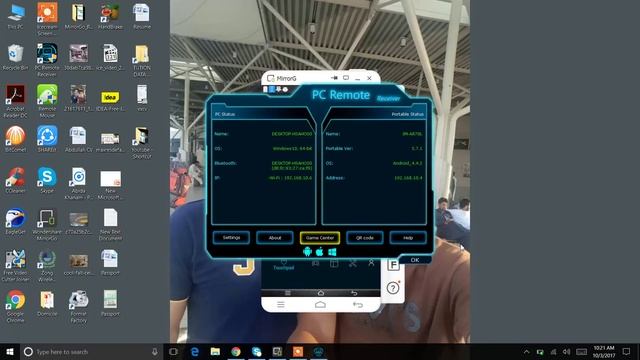Open File Explorer from the taskbar
The width and height of the screenshot is (640, 360).
click(215, 351)
